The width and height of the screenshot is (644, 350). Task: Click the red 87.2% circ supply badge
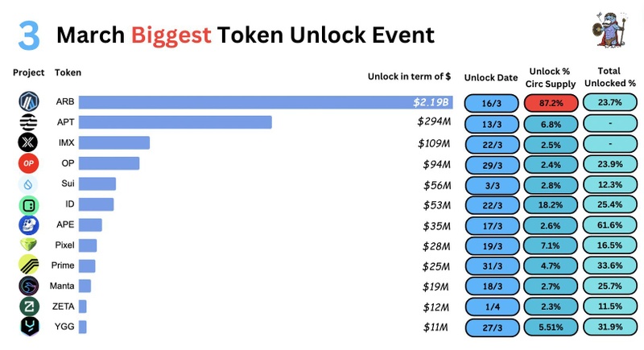coord(551,103)
